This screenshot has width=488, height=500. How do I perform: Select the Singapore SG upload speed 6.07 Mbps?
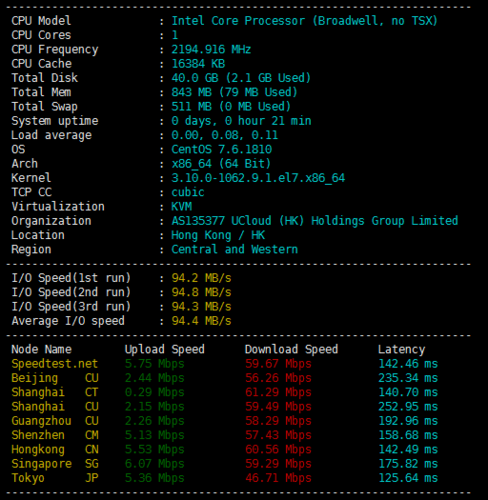click(155, 464)
